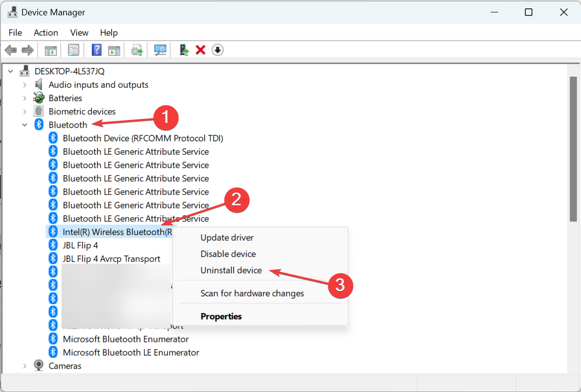Click the Forward navigation arrow
Screen dimensions: 581x392
[x=28, y=50]
